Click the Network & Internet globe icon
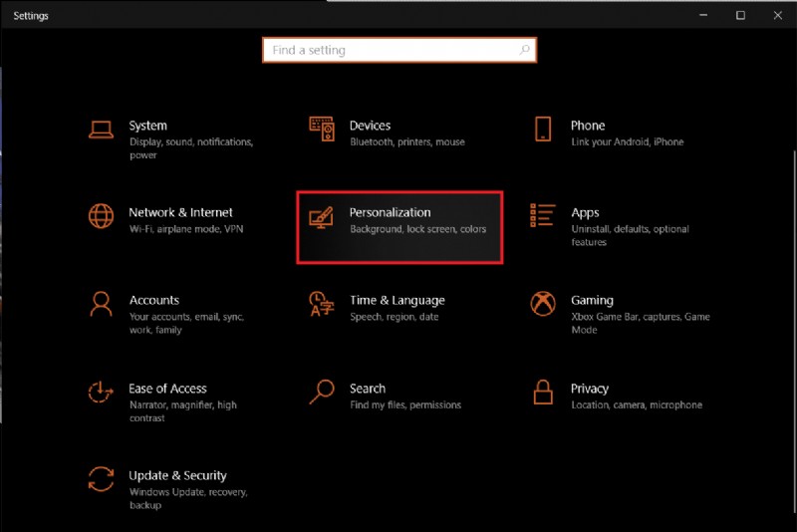797x532 pixels. (x=102, y=216)
